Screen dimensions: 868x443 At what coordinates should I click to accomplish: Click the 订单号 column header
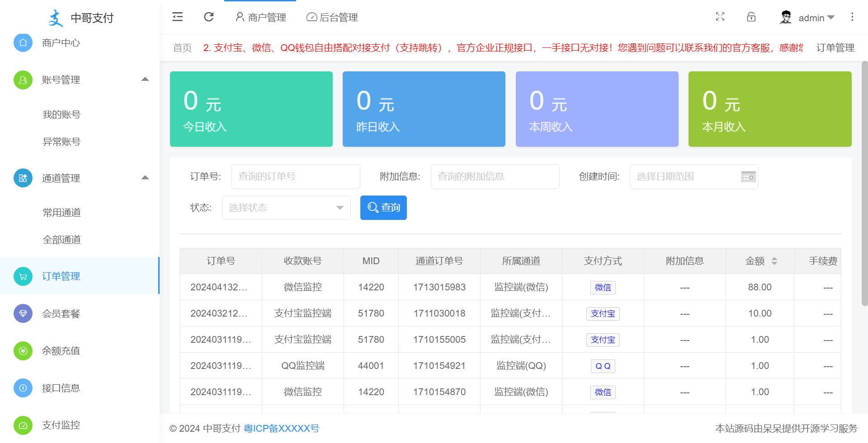click(x=221, y=261)
